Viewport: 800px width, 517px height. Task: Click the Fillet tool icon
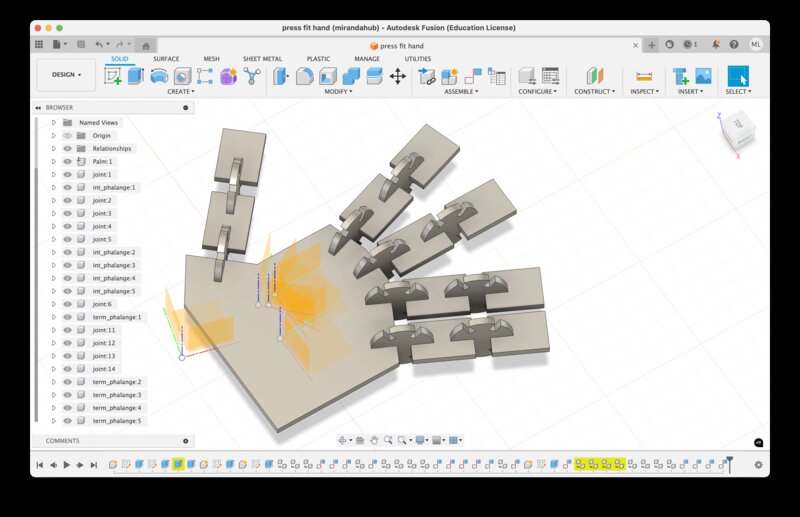(x=304, y=76)
